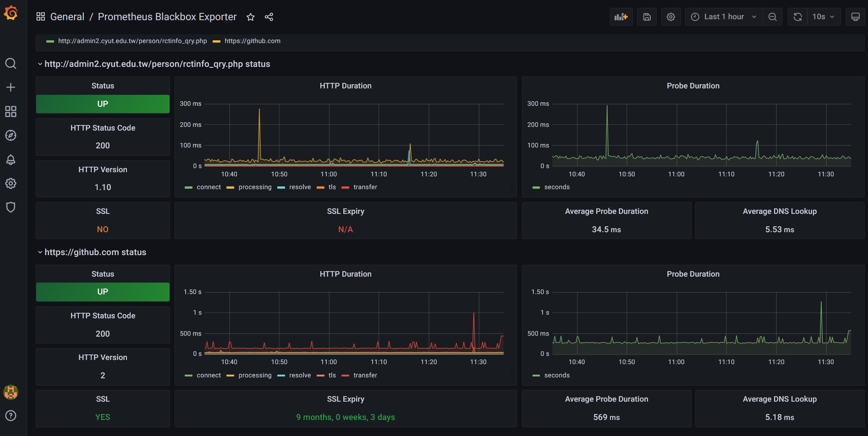The height and width of the screenshot is (436, 868).
Task: Open the user avatar profile
Action: tap(11, 392)
